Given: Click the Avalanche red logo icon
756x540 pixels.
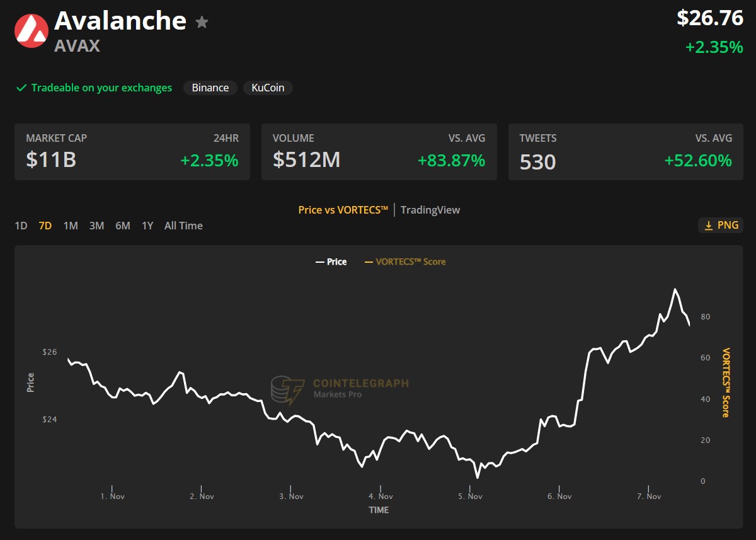Looking at the screenshot, I should tap(31, 31).
